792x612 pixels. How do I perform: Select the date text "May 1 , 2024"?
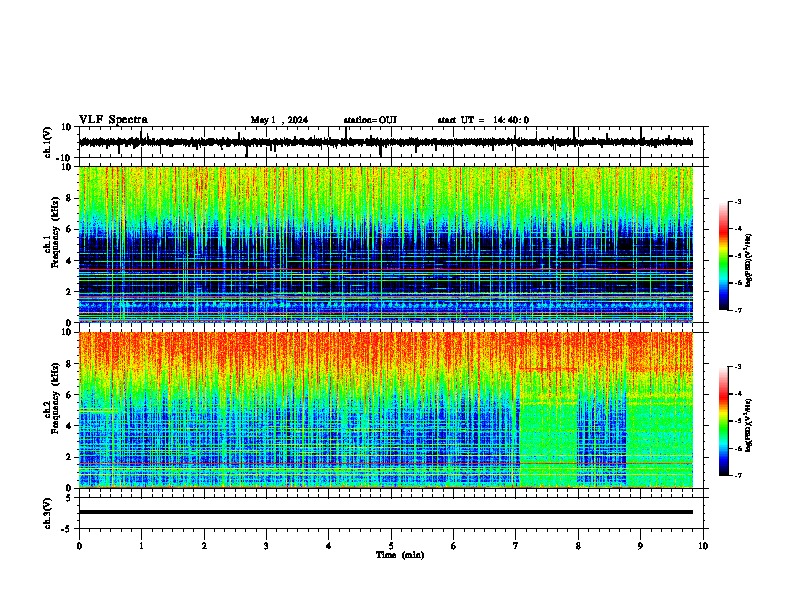pyautogui.click(x=279, y=120)
